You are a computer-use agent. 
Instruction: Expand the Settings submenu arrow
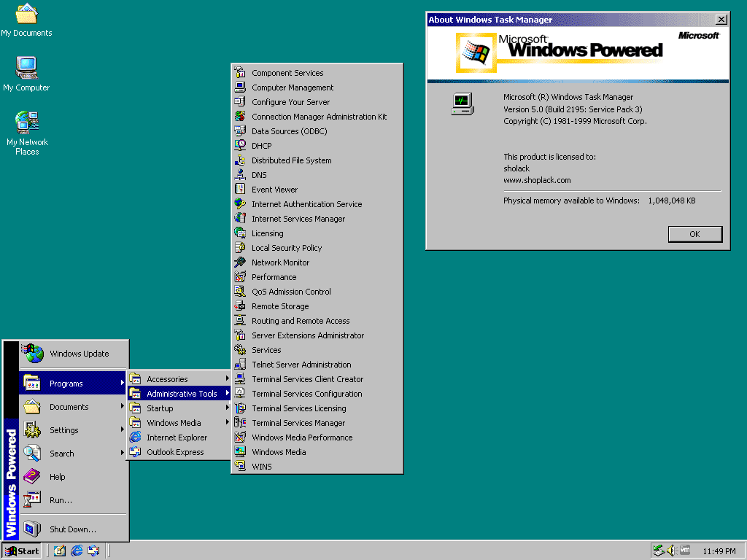[x=123, y=429]
